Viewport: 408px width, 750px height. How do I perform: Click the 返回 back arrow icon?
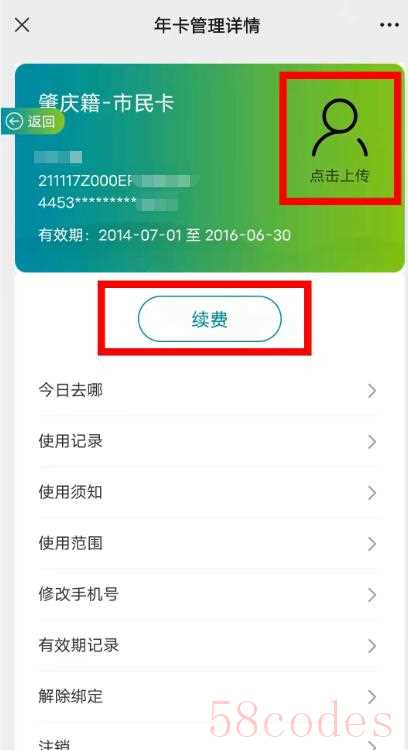[x=14, y=121]
